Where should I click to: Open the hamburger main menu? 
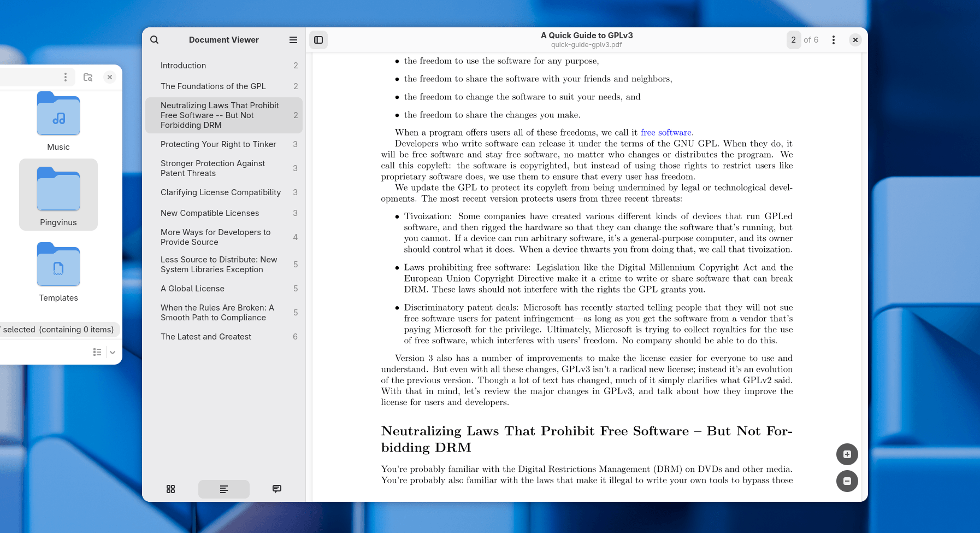[293, 40]
